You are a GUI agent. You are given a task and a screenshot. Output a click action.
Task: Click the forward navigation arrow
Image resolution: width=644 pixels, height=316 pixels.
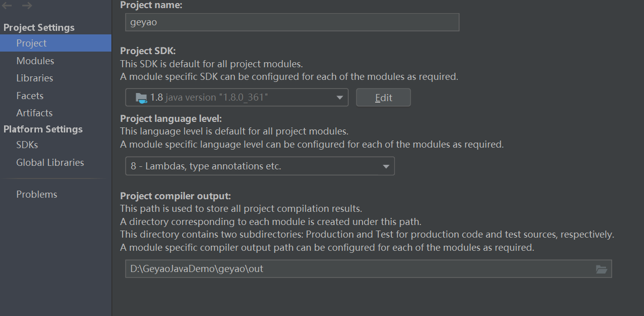click(27, 6)
